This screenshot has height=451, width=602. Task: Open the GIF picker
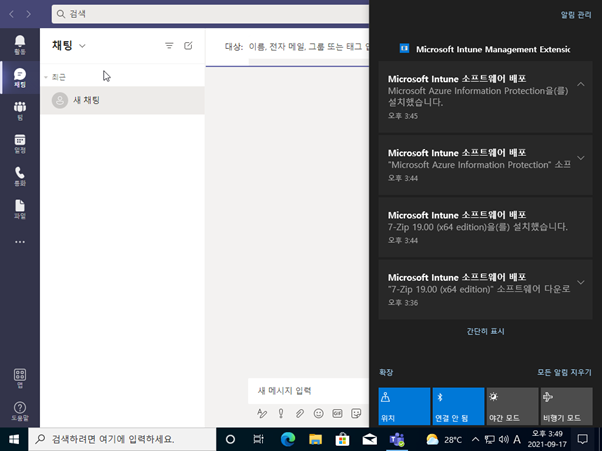(x=337, y=413)
